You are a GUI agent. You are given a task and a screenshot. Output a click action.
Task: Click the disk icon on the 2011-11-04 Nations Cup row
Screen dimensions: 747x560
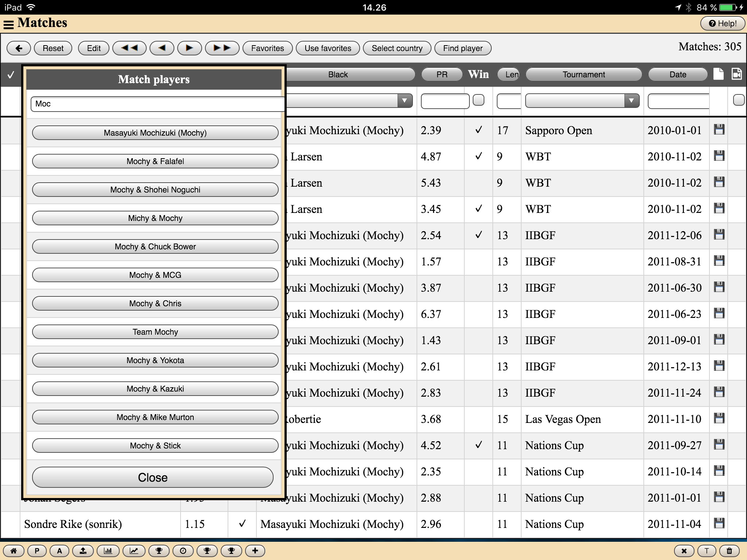pyautogui.click(x=719, y=523)
